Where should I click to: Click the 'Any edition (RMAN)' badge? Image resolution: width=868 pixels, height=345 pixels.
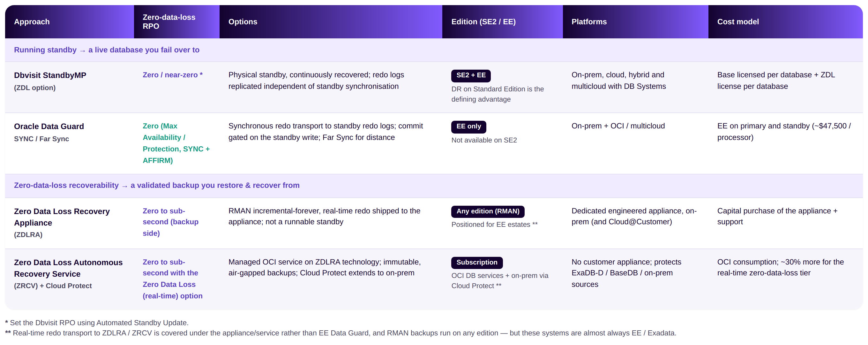(x=488, y=211)
